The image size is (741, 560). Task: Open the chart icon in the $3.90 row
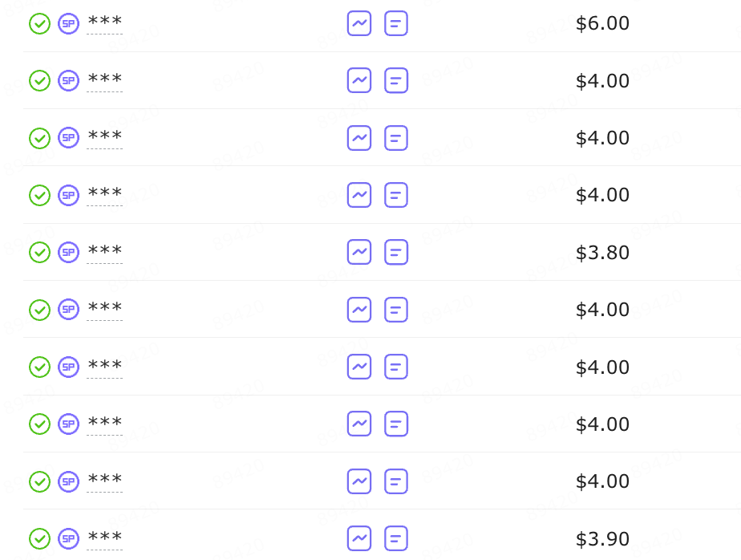pos(359,538)
